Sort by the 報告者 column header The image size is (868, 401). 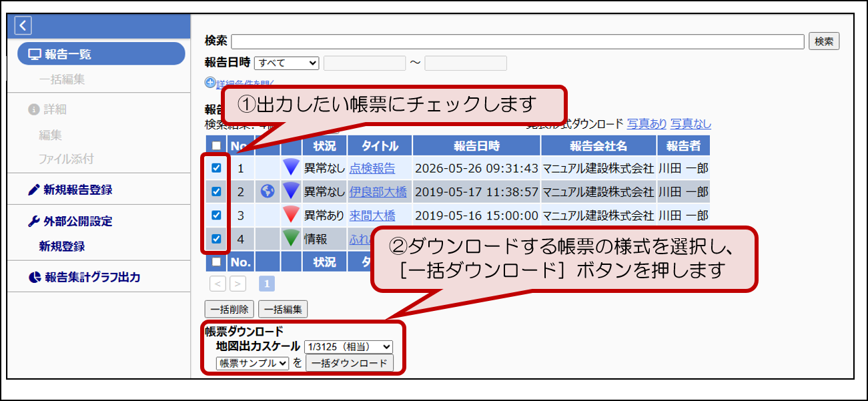coord(683,145)
